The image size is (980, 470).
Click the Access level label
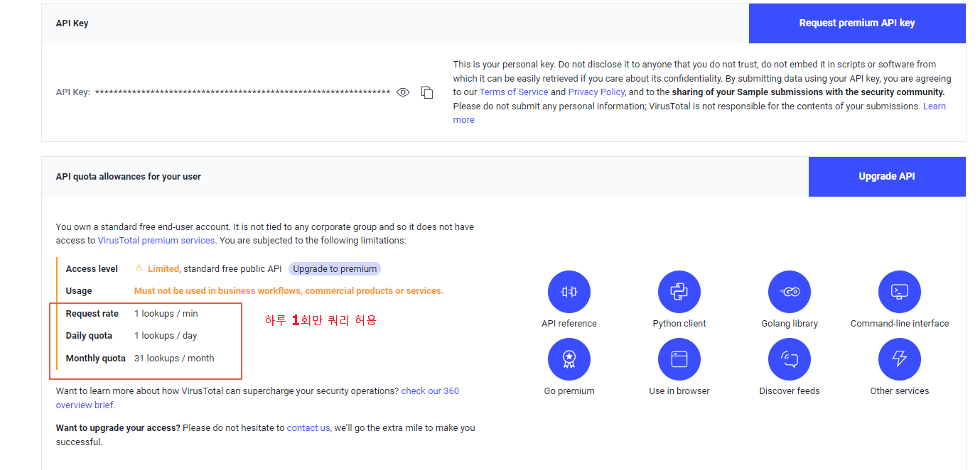[x=92, y=269]
